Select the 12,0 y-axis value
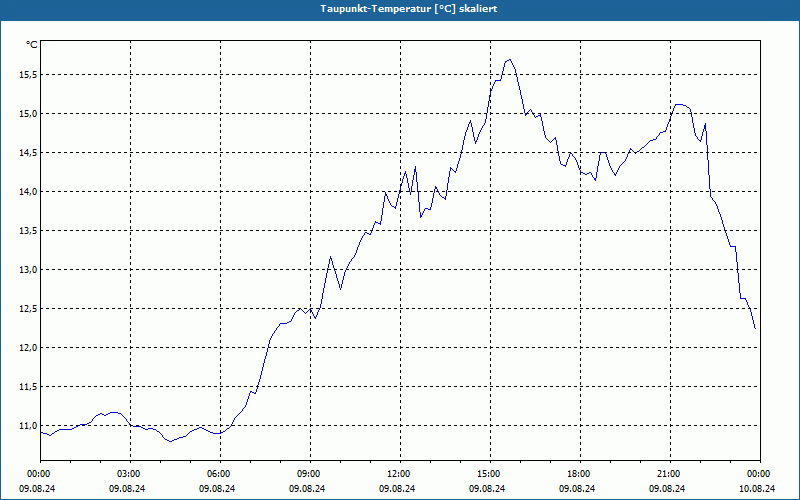 [28, 347]
